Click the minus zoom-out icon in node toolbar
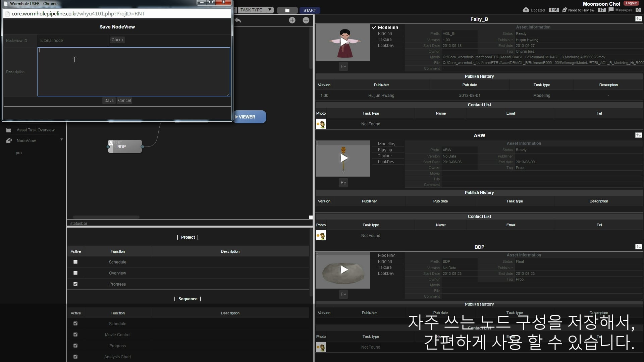Viewport: 644px width, 362px height. click(306, 20)
